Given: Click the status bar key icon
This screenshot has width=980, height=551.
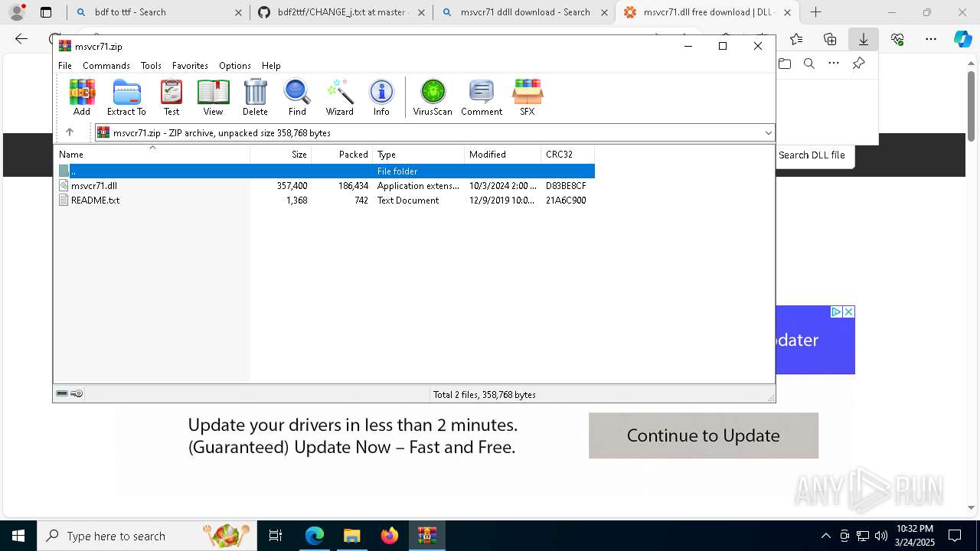Looking at the screenshot, I should [x=77, y=393].
